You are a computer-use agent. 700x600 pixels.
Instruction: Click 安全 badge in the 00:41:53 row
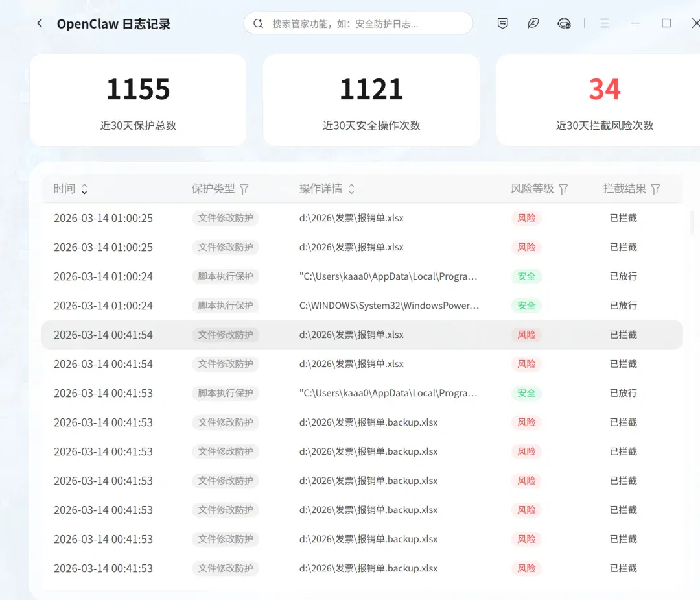point(526,393)
